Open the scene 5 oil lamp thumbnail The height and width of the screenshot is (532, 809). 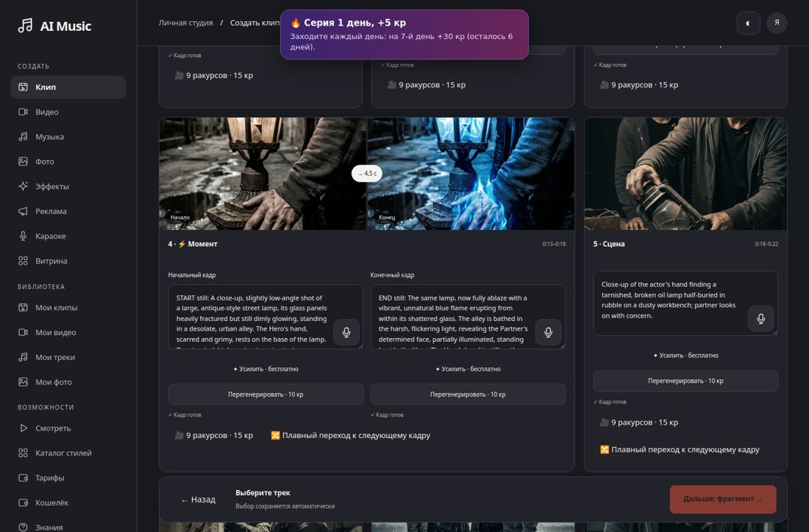tap(685, 173)
